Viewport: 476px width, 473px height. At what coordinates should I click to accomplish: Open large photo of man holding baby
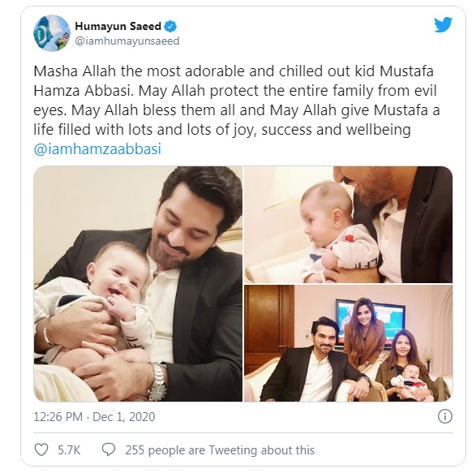click(x=138, y=284)
